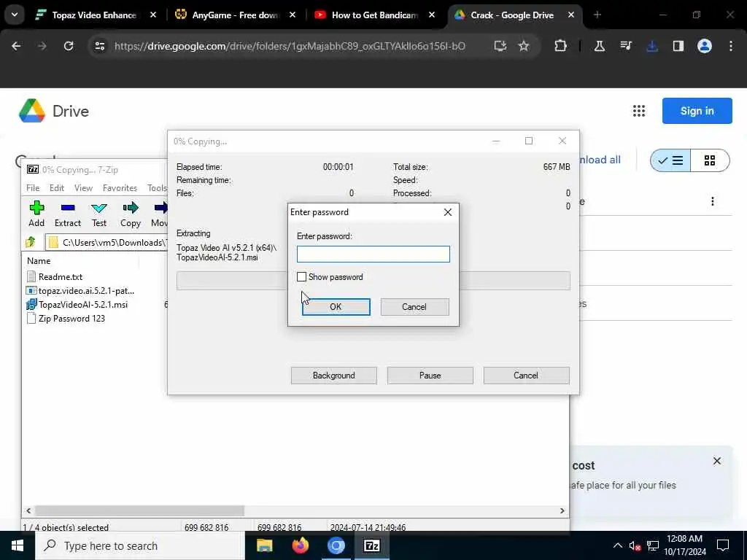The width and height of the screenshot is (747, 560).
Task: Dismiss the Drive promo banner
Action: coord(717,461)
